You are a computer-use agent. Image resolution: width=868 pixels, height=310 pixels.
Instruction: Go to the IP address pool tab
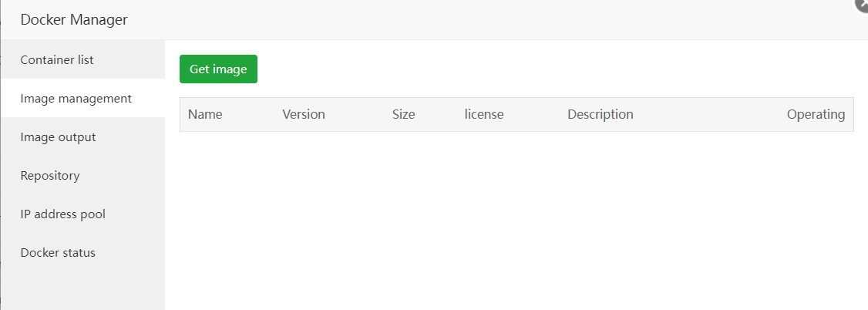tap(62, 214)
